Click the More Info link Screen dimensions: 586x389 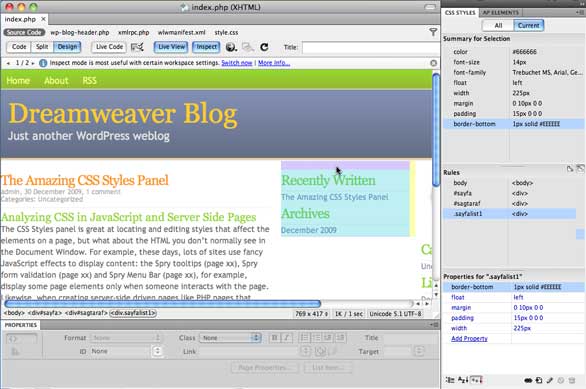(x=274, y=63)
